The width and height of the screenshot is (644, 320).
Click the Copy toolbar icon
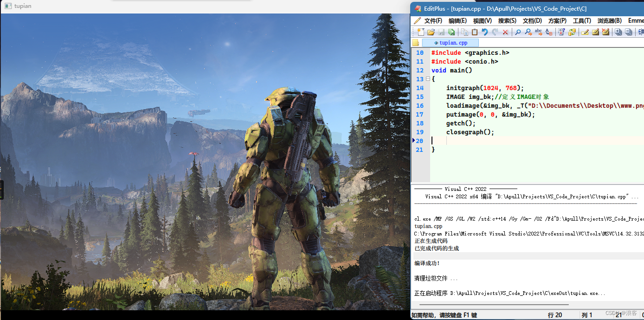click(x=464, y=32)
